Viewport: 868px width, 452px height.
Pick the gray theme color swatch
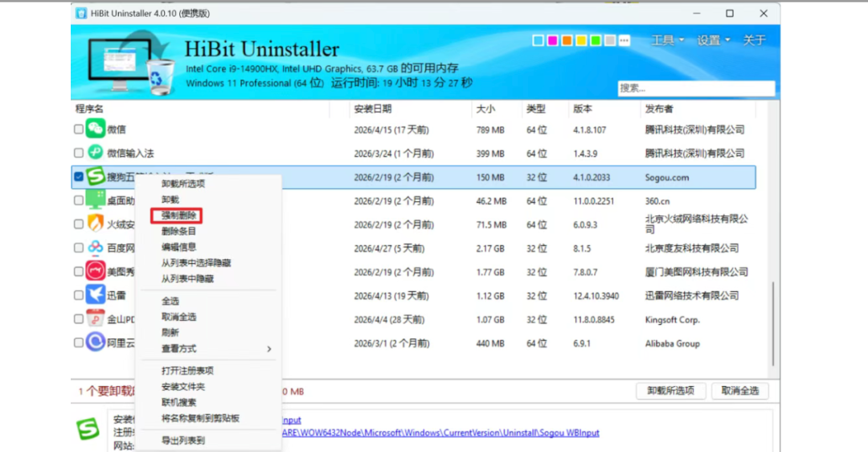point(609,40)
